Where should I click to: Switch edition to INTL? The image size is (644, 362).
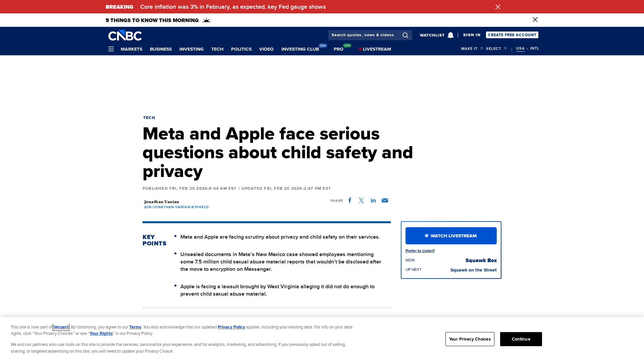click(535, 49)
